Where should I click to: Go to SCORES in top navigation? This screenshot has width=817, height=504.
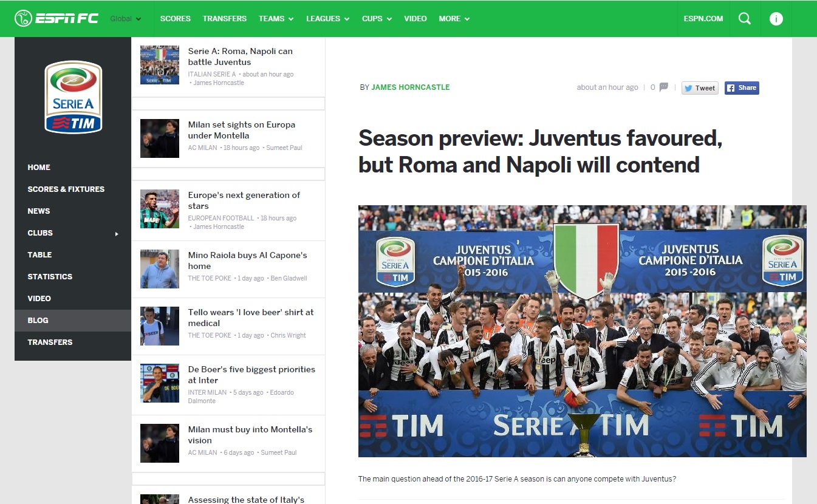[176, 19]
